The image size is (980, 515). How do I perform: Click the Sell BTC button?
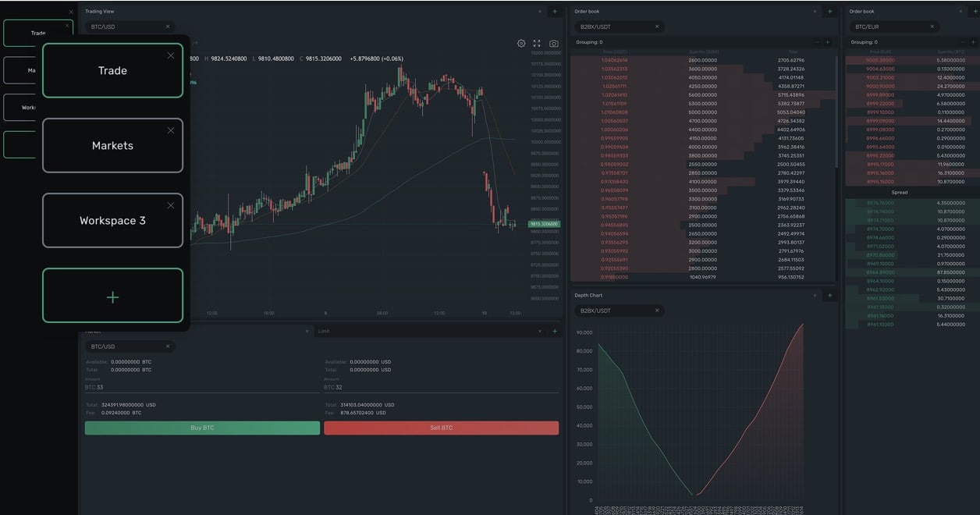(x=441, y=428)
